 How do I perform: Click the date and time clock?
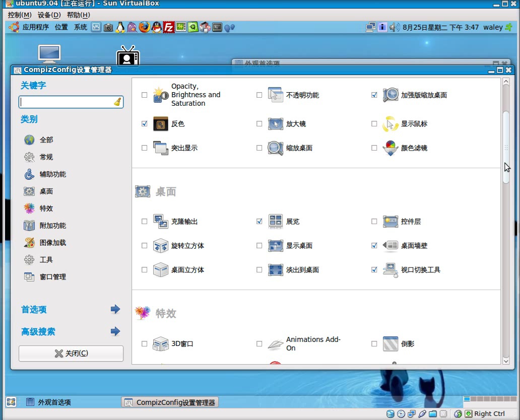[440, 27]
